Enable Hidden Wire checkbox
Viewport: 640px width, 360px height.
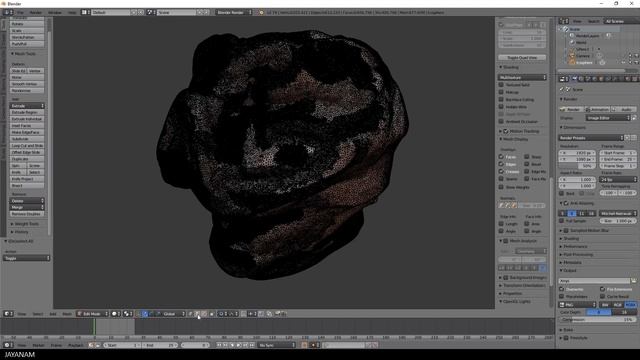click(501, 107)
